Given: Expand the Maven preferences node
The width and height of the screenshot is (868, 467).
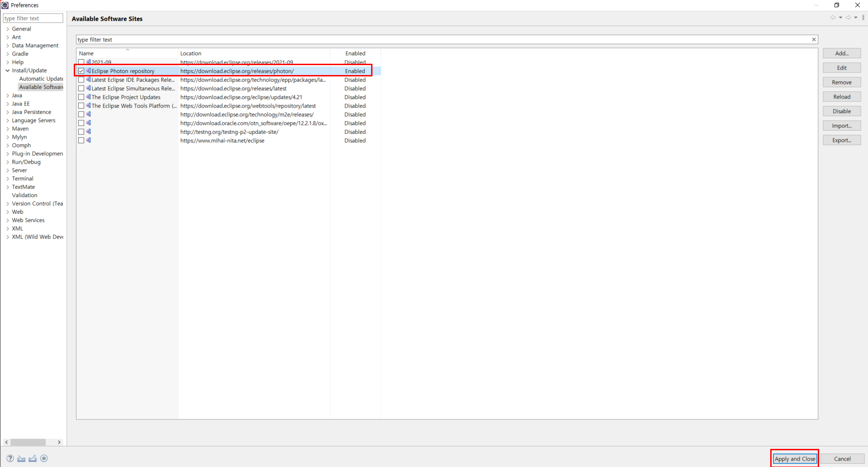Looking at the screenshot, I should 8,129.
